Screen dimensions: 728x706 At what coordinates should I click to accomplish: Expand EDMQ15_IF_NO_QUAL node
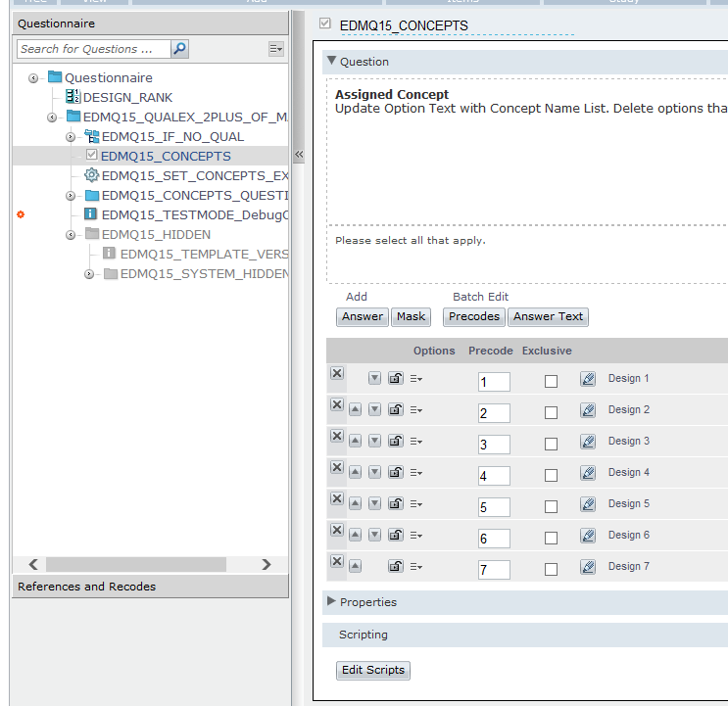coord(71,137)
